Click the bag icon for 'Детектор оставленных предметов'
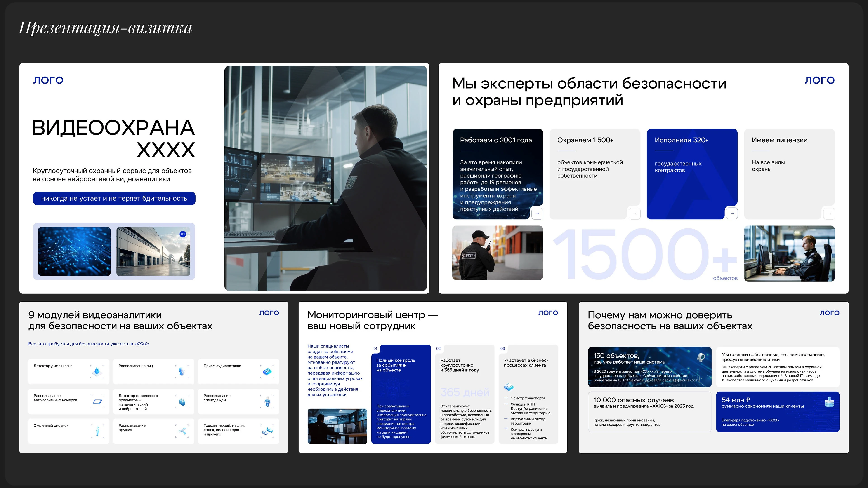 [x=182, y=401]
